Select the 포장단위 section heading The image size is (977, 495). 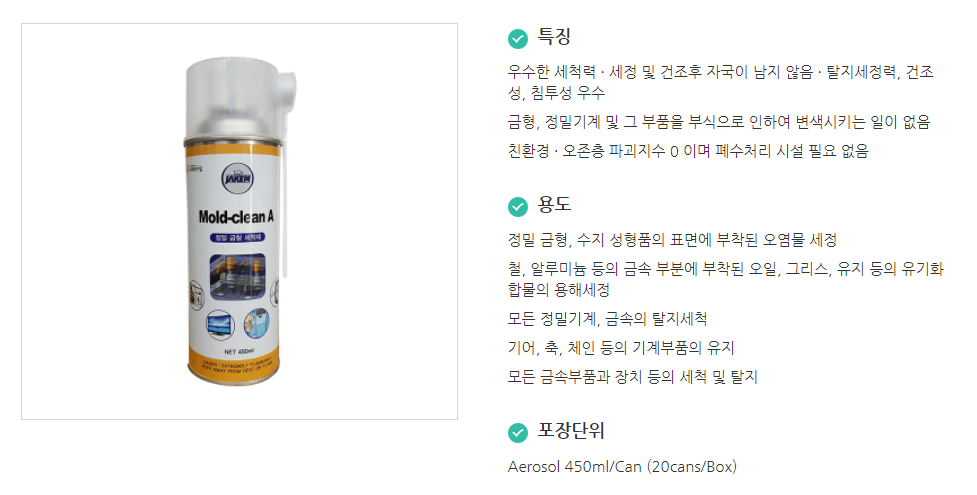(x=571, y=431)
